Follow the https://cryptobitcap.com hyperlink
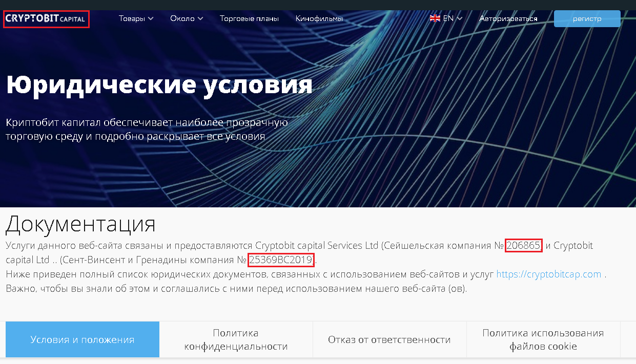 [548, 274]
